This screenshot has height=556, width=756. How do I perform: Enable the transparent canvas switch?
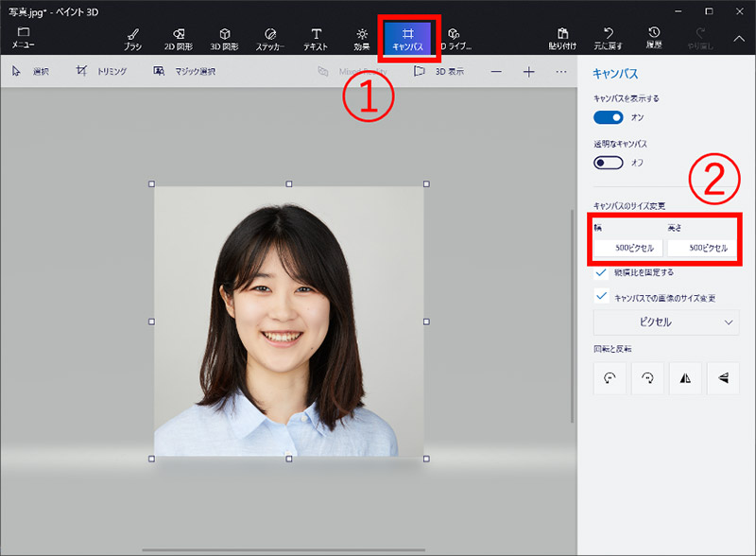pyautogui.click(x=609, y=163)
